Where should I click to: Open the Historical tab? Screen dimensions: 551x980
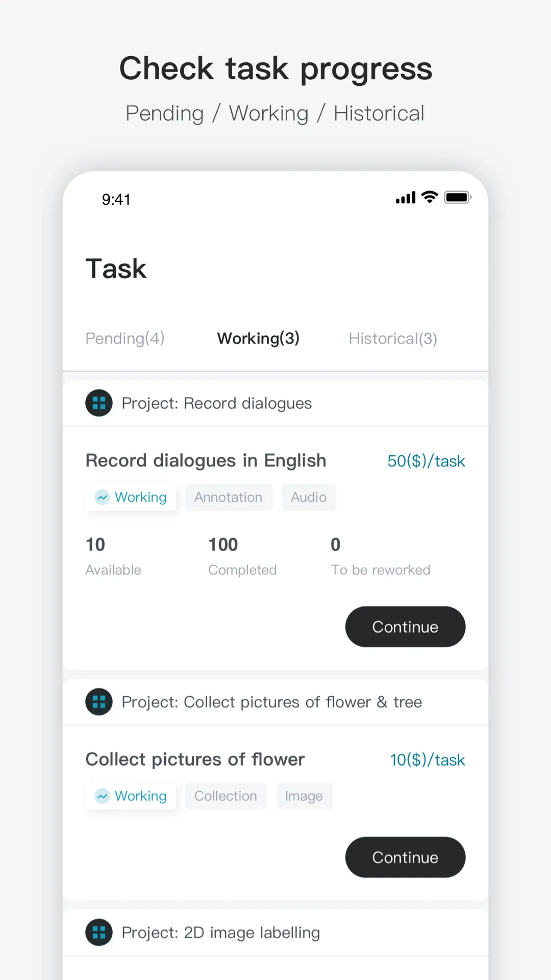pos(392,338)
